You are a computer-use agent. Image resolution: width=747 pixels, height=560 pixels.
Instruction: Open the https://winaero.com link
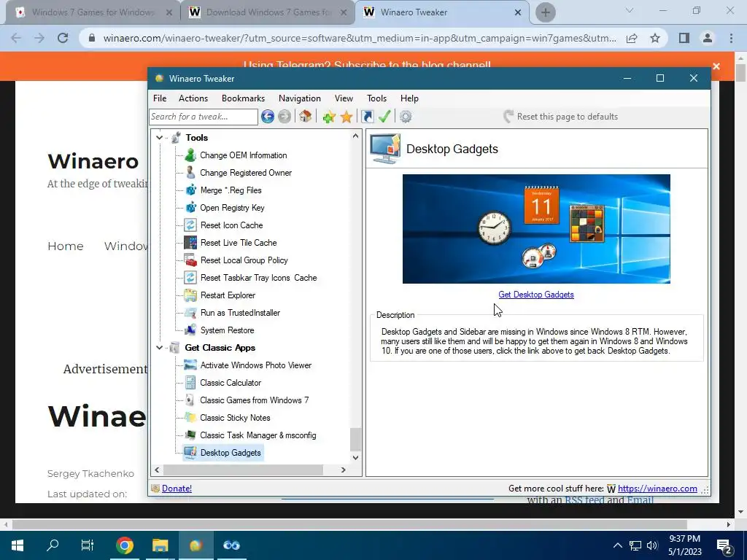(x=657, y=488)
